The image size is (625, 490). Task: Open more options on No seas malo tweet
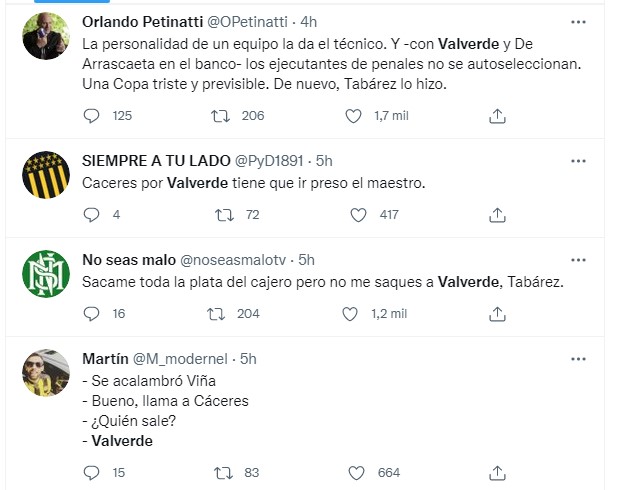[x=578, y=260]
